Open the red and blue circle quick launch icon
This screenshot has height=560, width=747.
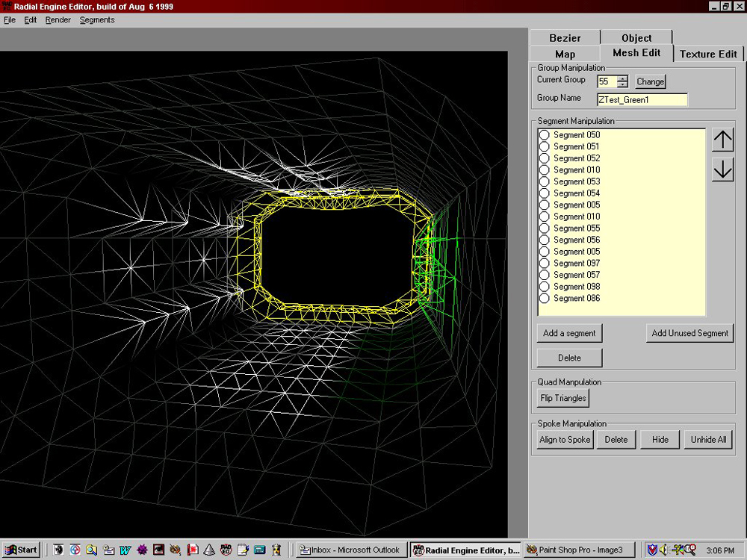pos(75,550)
